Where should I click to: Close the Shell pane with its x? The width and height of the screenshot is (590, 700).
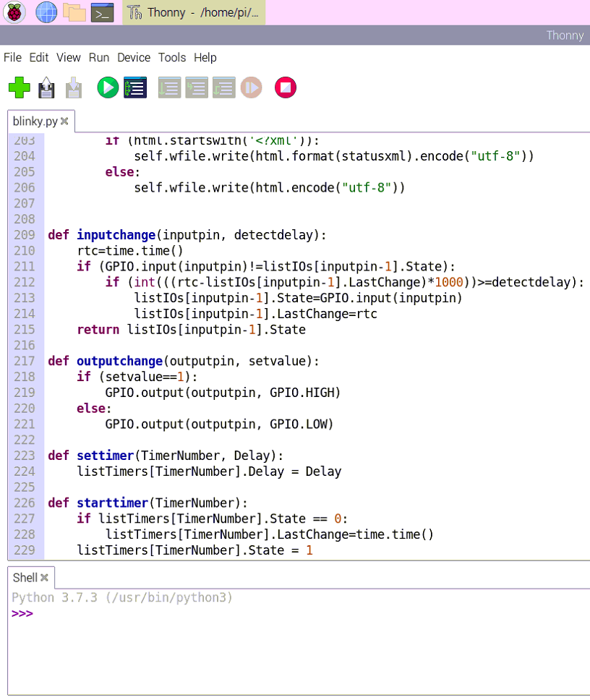click(x=44, y=577)
